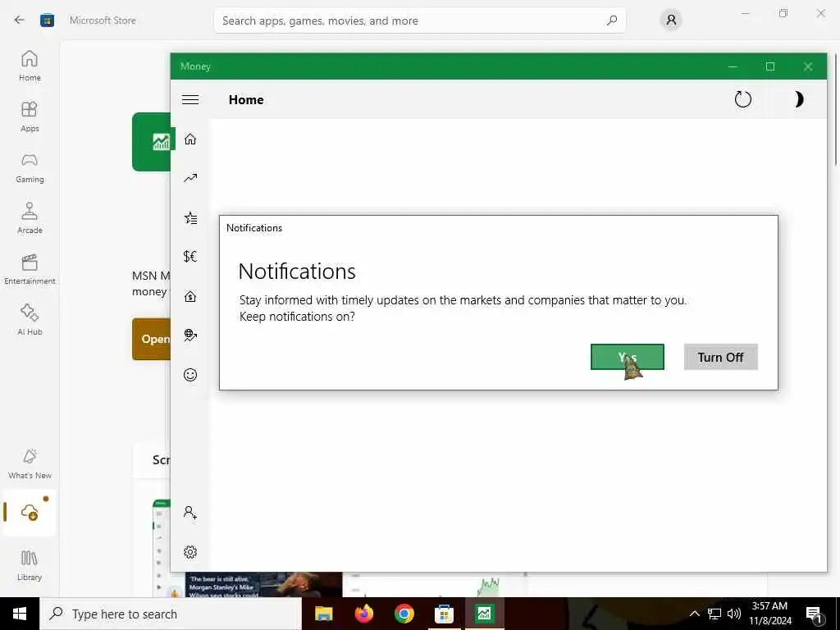This screenshot has width=840, height=630.
Task: Switch to Microsoft Store on taskbar
Action: pyautogui.click(x=444, y=614)
